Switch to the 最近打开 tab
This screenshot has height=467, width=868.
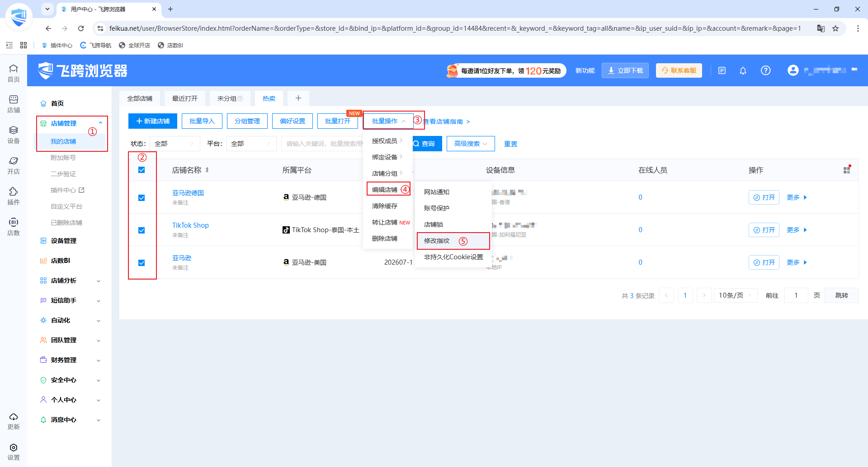pos(185,98)
